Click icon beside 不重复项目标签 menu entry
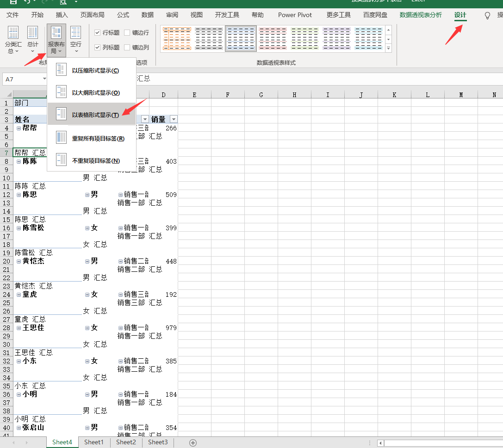Viewport: 503px width, 448px height. (61, 160)
